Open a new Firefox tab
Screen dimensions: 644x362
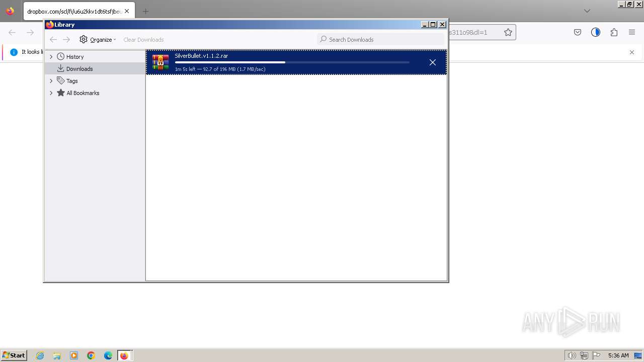click(145, 11)
